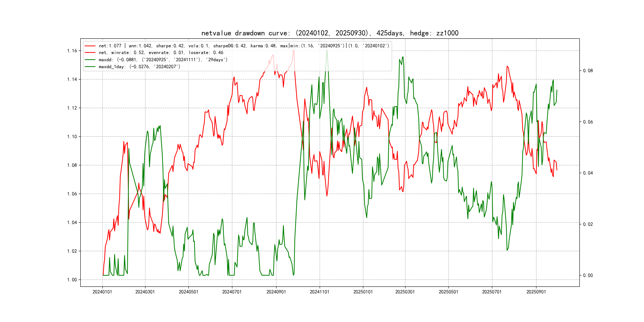Select the maxdd_1day legend text

pyautogui.click(x=139, y=67)
